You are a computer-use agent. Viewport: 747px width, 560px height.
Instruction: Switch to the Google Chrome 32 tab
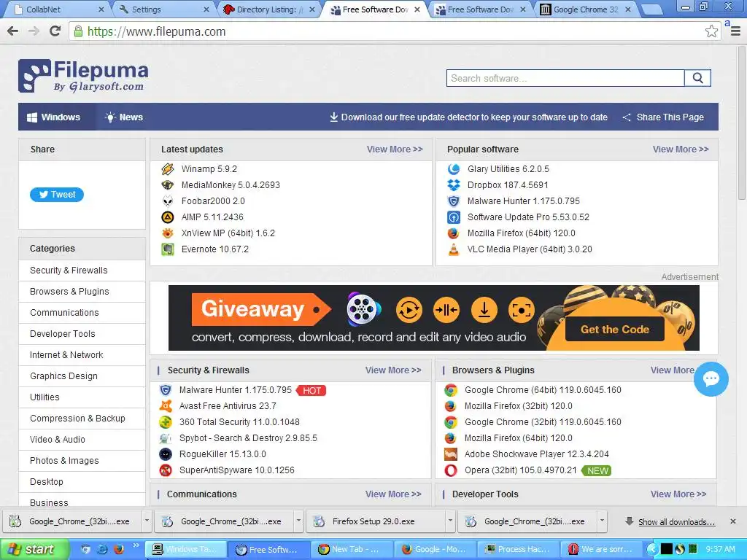point(586,9)
